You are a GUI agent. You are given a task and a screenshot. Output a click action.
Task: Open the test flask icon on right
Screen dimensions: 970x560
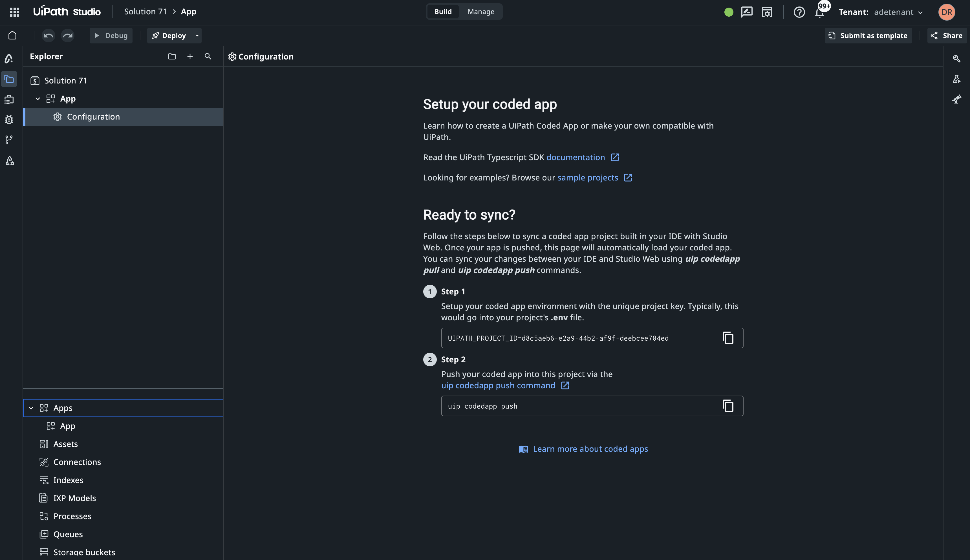click(956, 79)
